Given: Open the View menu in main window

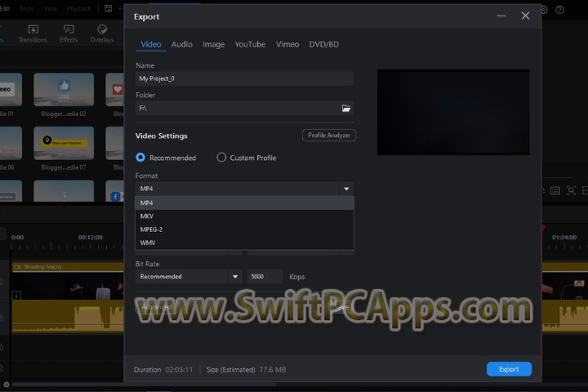Looking at the screenshot, I should [x=50, y=8].
